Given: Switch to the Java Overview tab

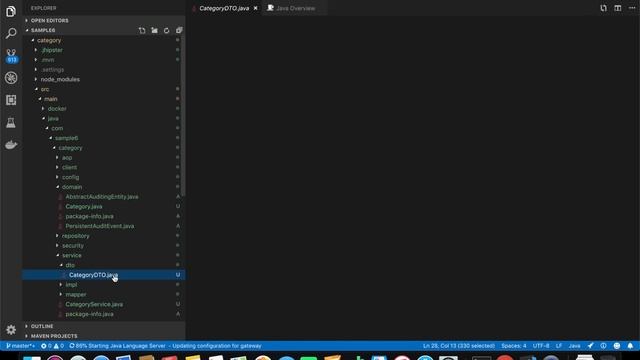Looking at the screenshot, I should 295,8.
